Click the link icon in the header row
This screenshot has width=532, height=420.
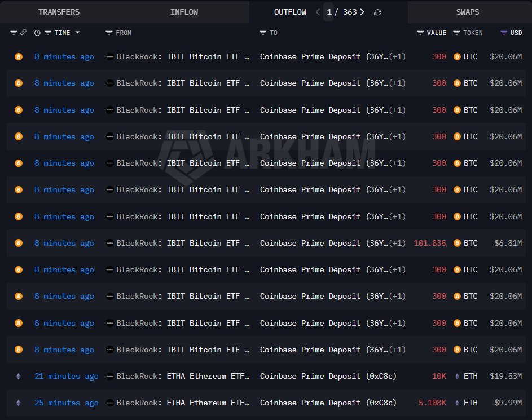tap(23, 33)
